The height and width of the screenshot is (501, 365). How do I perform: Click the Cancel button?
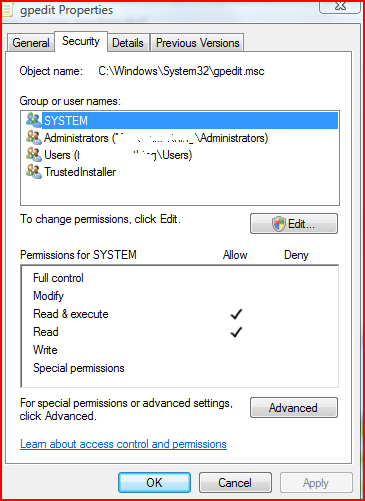coord(235,482)
